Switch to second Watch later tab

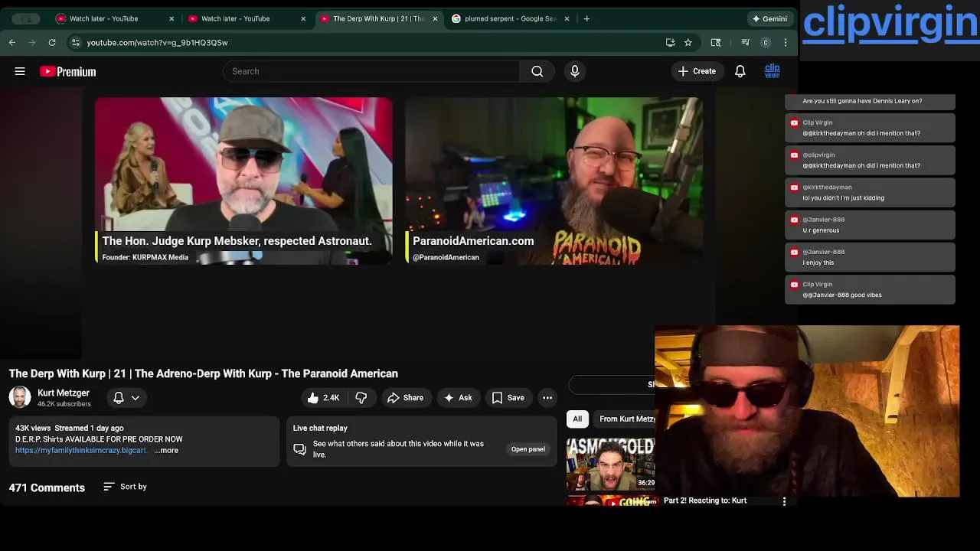tap(247, 18)
